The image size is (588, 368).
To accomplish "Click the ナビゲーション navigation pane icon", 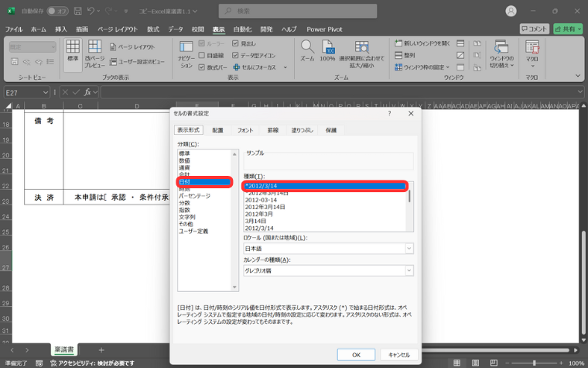I will point(186,54).
